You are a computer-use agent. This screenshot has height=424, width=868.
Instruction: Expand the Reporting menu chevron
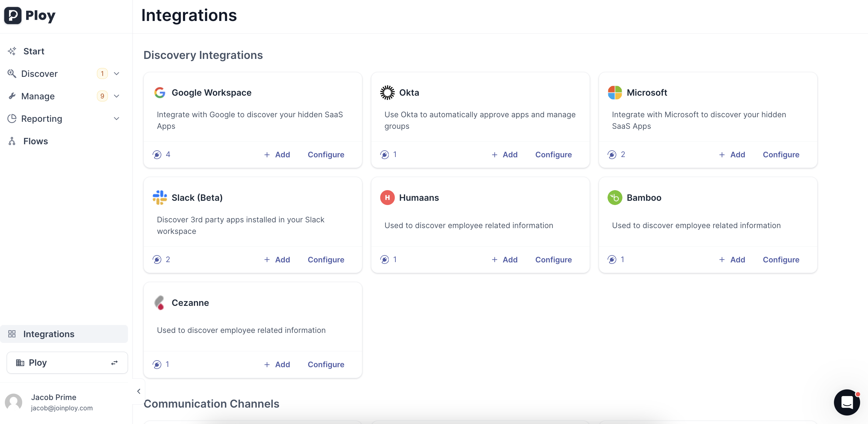coord(117,118)
